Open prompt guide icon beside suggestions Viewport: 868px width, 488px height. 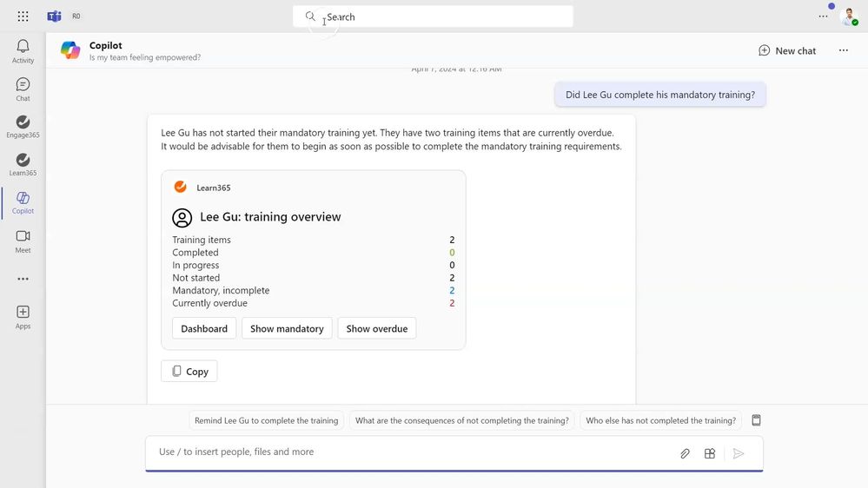756,420
